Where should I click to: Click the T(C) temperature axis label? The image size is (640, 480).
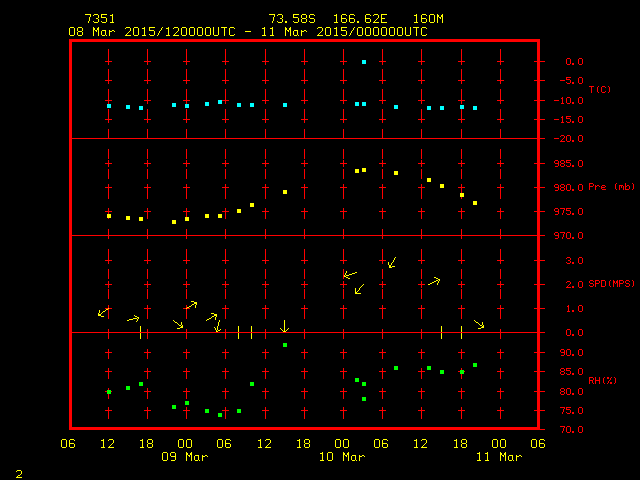pyautogui.click(x=599, y=90)
